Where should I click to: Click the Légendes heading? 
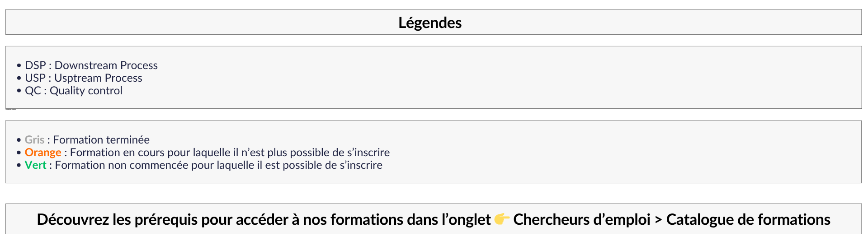[x=430, y=23]
